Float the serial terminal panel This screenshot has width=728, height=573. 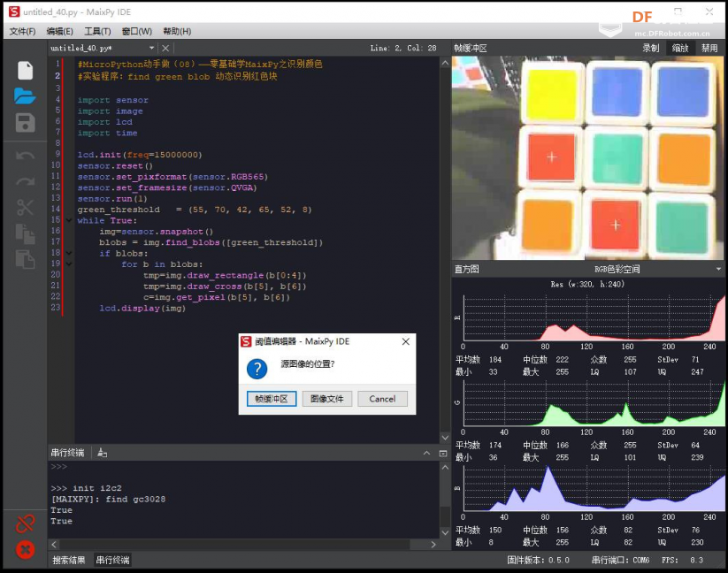(443, 453)
